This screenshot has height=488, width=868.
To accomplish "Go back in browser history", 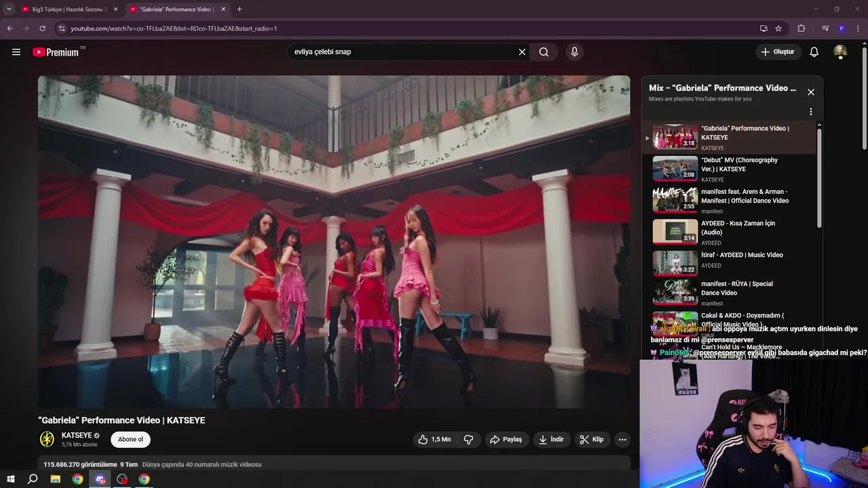I will pos(9,28).
